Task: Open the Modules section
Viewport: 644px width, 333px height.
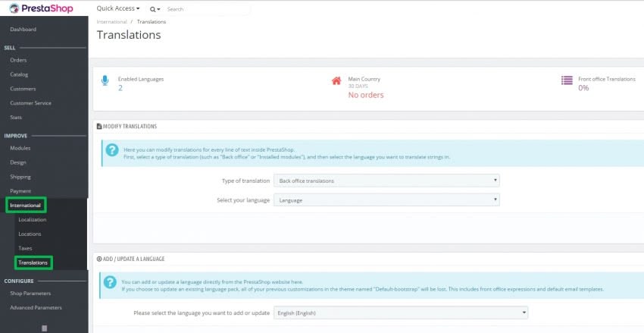Action: 20,148
